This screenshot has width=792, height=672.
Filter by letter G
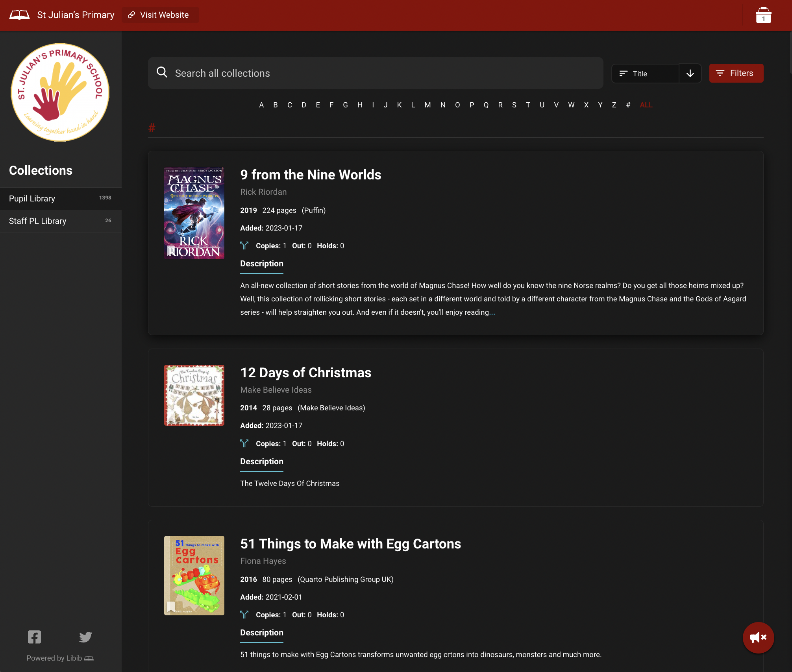345,105
